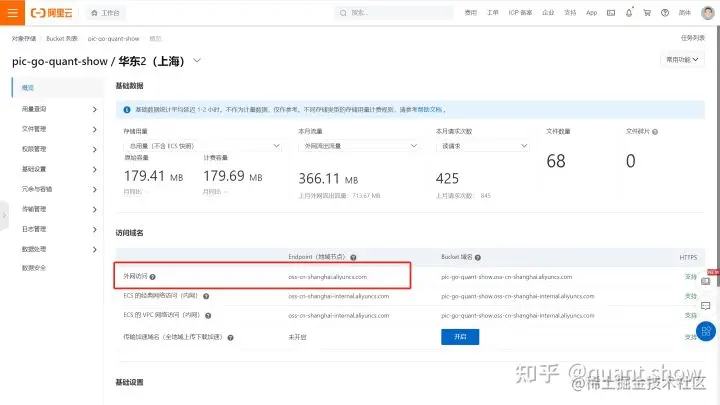Click help icon beside ECS 的 VPC 网络访问

point(208,315)
